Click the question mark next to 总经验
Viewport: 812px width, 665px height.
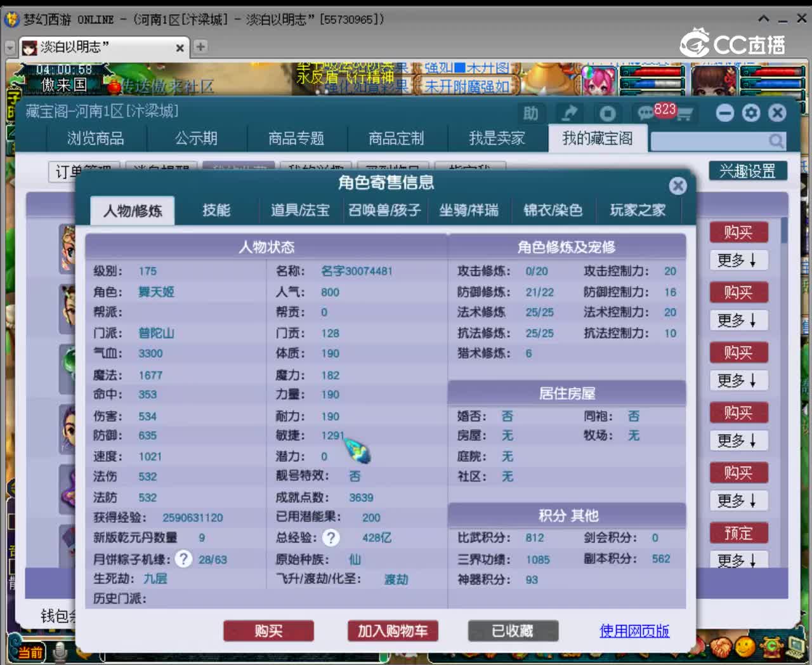click(x=331, y=538)
